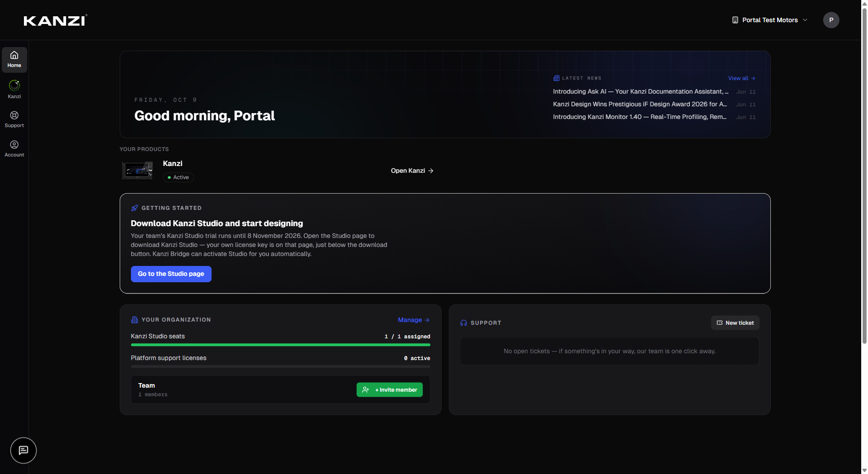The width and height of the screenshot is (868, 474).
Task: Click the user avatar labeled P
Action: (x=831, y=20)
